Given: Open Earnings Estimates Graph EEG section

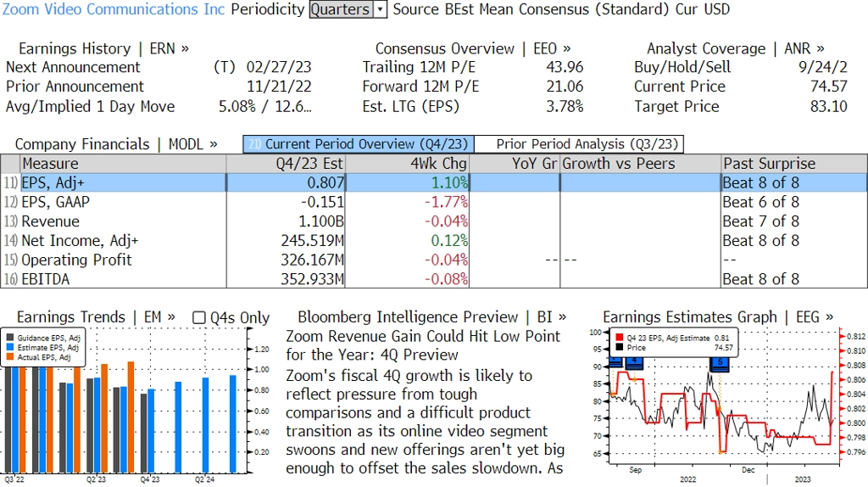Looking at the screenshot, I should point(718,317).
